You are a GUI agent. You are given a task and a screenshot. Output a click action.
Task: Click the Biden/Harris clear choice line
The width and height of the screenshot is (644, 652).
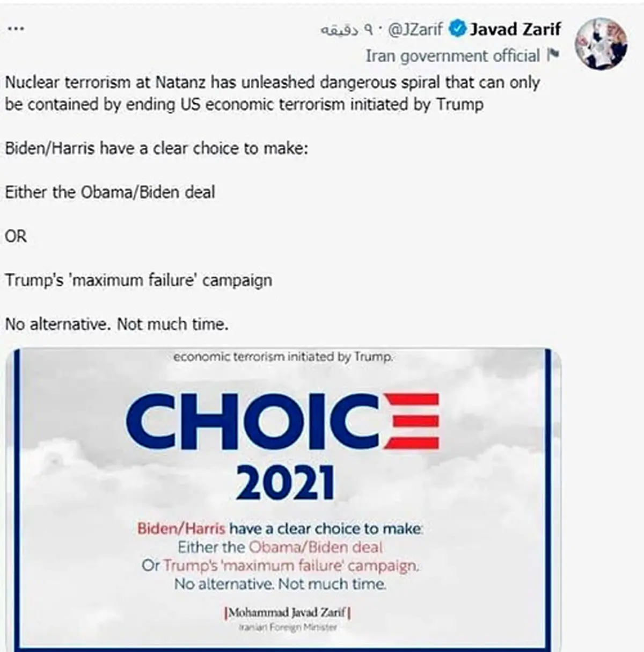click(x=157, y=148)
